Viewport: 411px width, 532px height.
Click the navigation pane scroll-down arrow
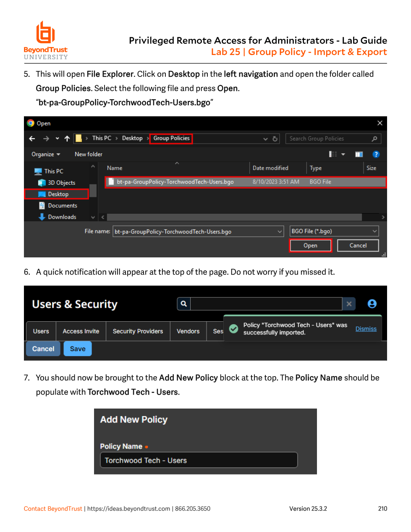point(93,217)
